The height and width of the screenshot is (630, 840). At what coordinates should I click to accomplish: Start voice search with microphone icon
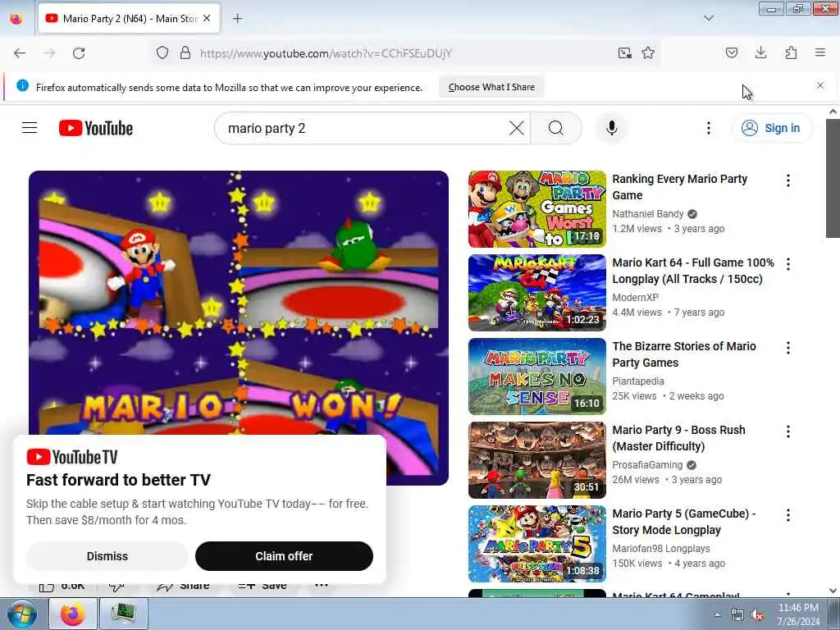[x=611, y=128]
